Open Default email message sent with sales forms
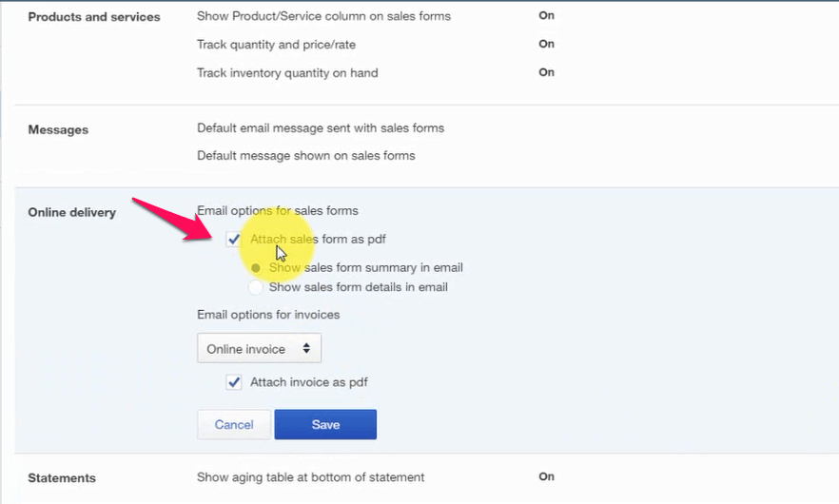This screenshot has height=504, width=839. point(321,127)
